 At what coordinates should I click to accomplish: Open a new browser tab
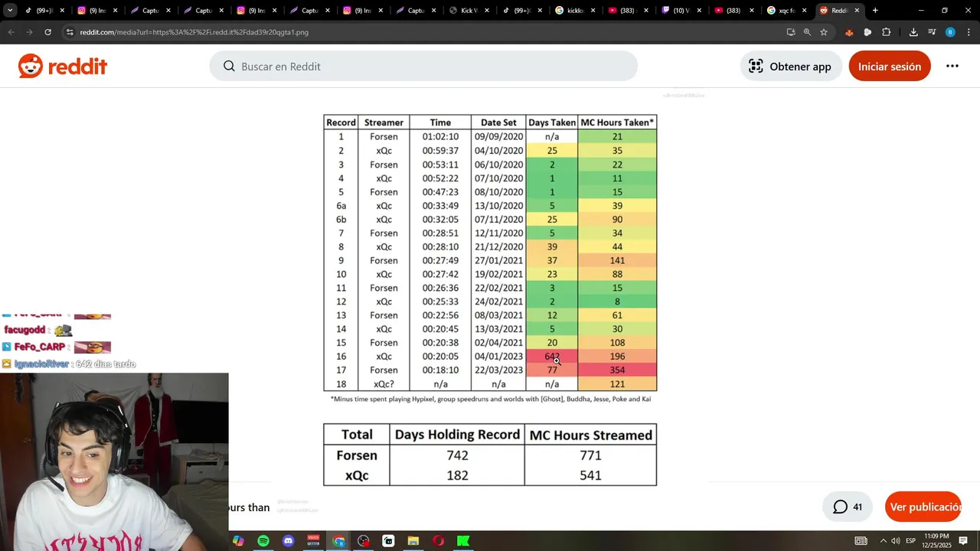(x=875, y=11)
